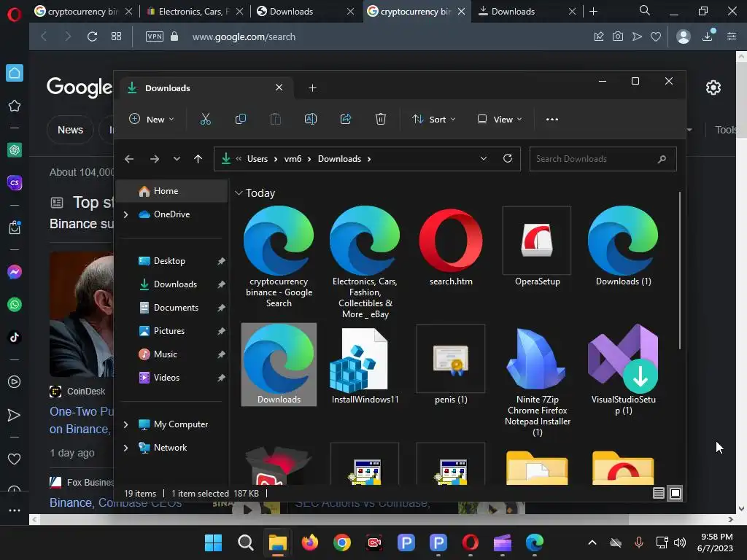The image size is (747, 560).
Task: Expand the recent locations chevron in Explorer
Action: [x=177, y=159]
